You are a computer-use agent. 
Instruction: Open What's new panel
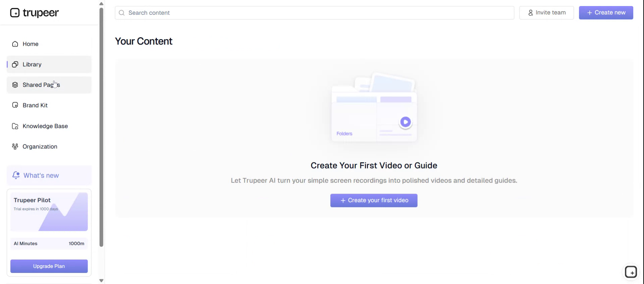pos(49,175)
